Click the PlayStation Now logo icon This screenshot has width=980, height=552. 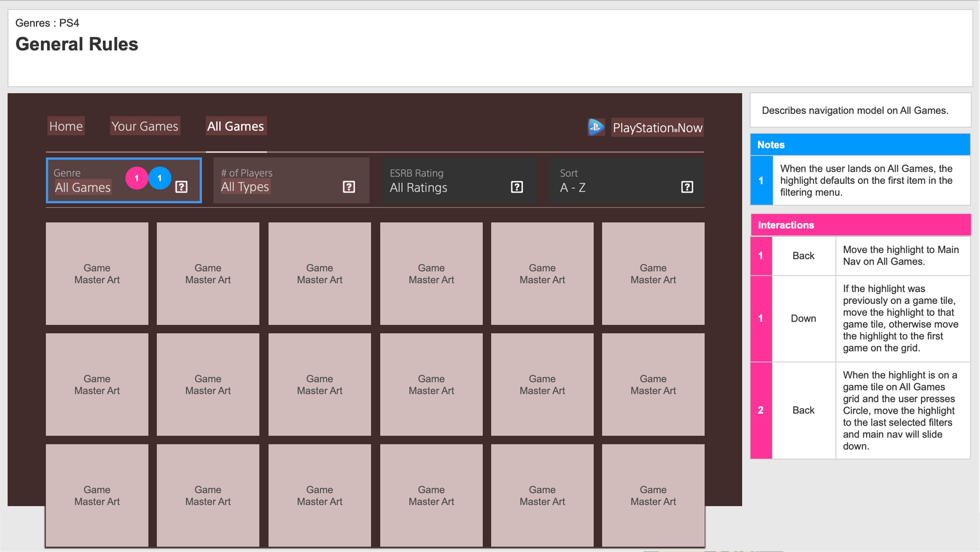[x=596, y=127]
